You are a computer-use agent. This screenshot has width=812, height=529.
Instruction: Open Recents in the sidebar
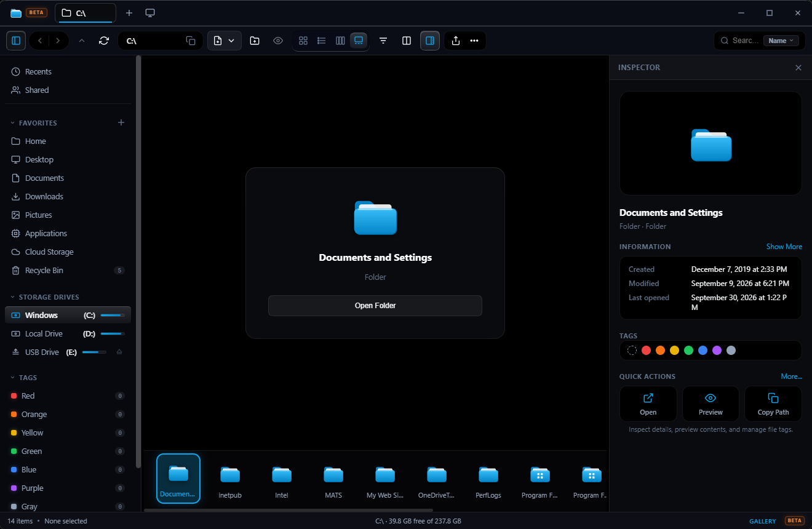point(68,71)
